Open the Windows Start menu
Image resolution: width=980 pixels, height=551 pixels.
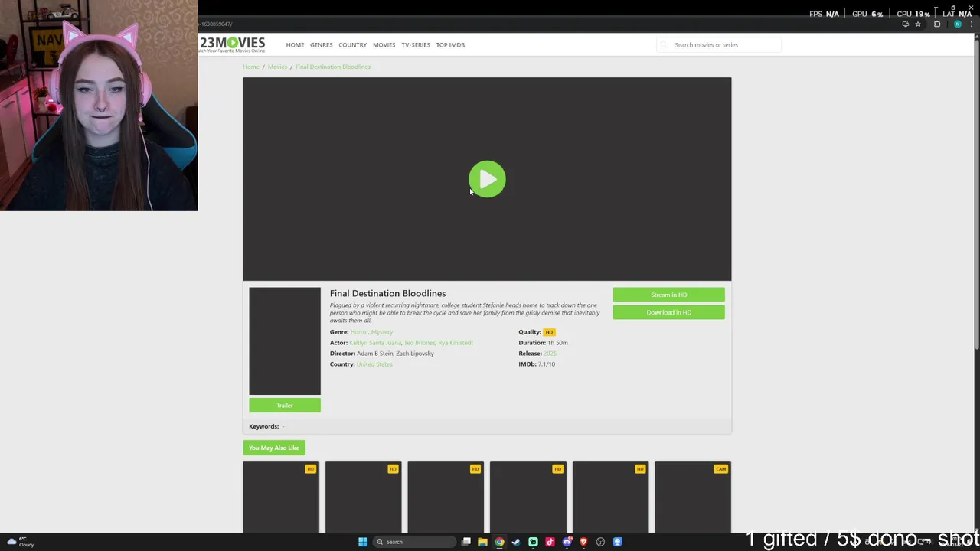tap(363, 542)
